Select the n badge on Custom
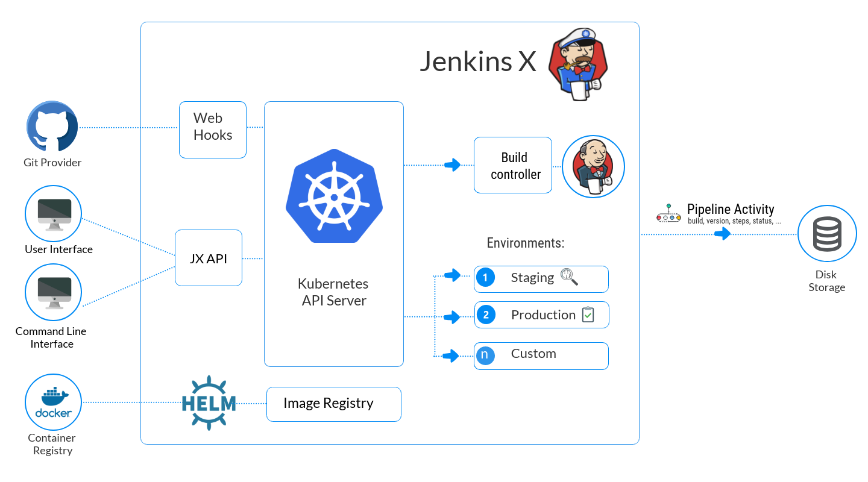 pyautogui.click(x=486, y=355)
